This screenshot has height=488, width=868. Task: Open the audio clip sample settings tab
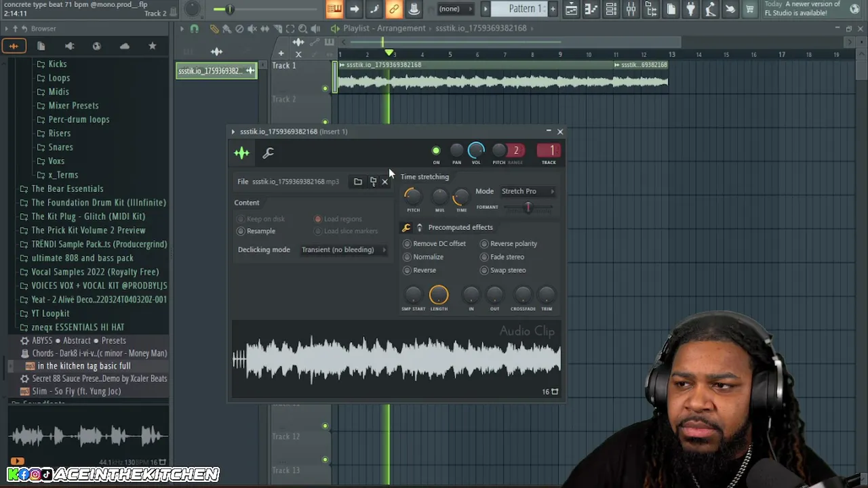[241, 153]
